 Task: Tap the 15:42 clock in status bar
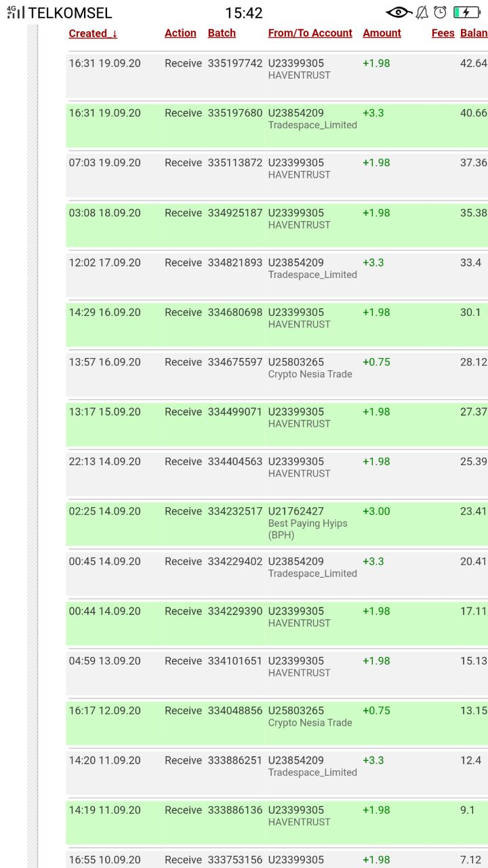[x=244, y=13]
